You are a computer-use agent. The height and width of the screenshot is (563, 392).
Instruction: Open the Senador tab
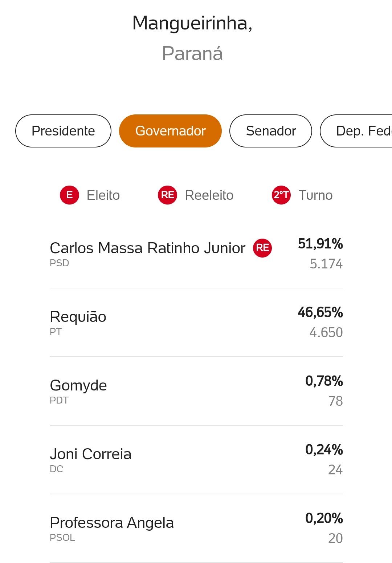[x=271, y=131]
